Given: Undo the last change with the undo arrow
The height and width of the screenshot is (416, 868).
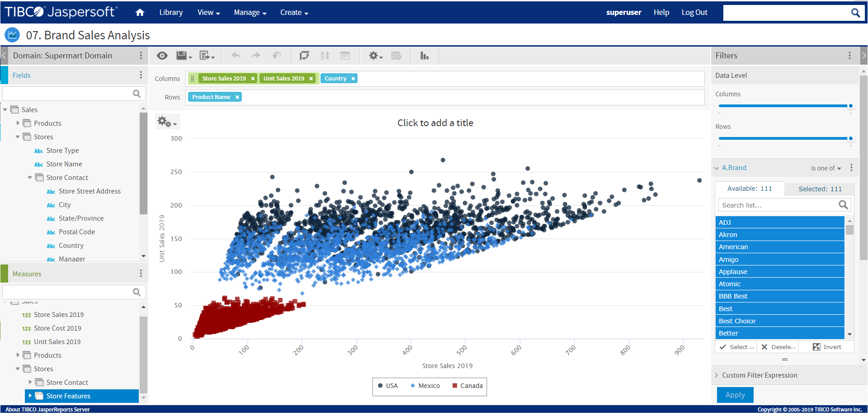Looking at the screenshot, I should (236, 55).
